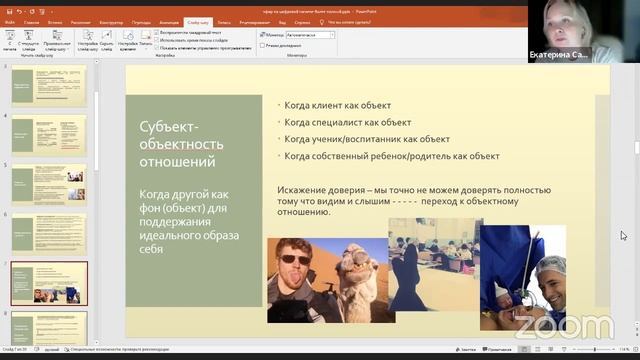Open the Монитор dropdown set to Автоматически
This screenshot has height=360, width=640.
pos(310,35)
